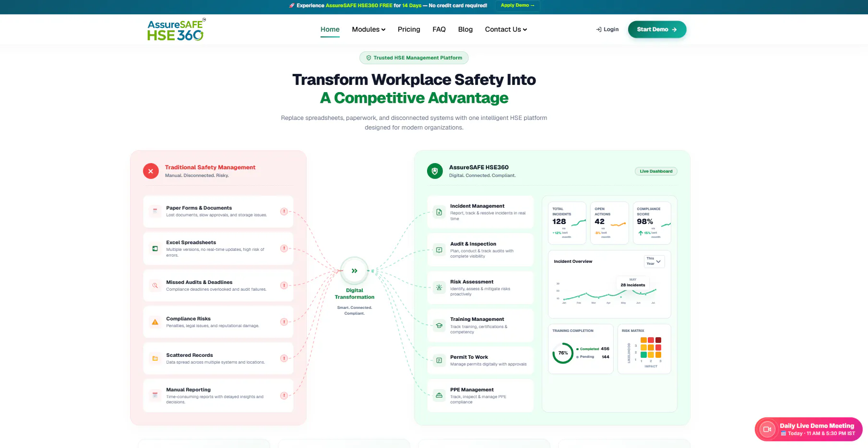Click the Open Actions 42 card
This screenshot has width=868, height=448.
(x=609, y=223)
